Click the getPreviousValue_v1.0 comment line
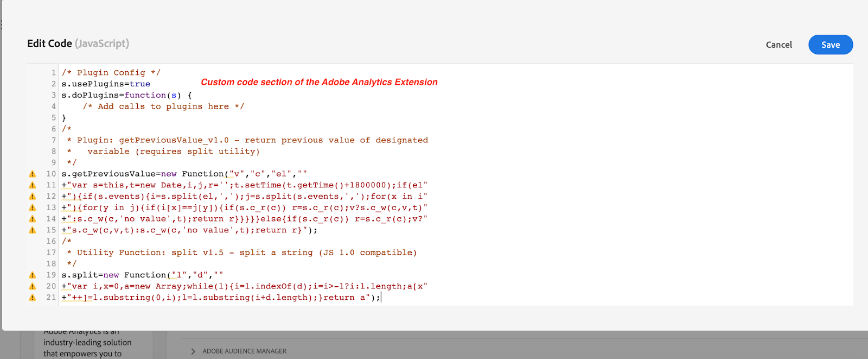The width and height of the screenshot is (868, 359). coord(247,140)
